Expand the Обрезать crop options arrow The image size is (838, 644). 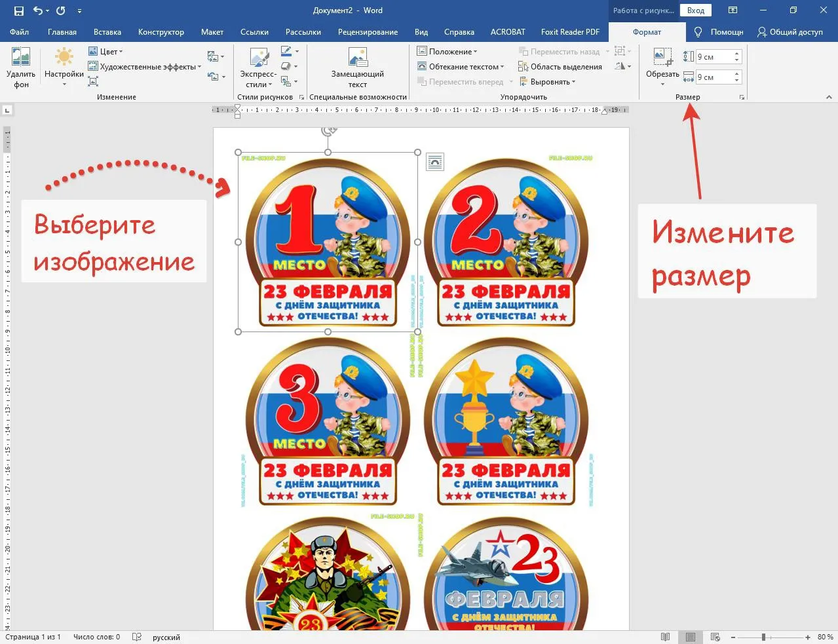pyautogui.click(x=662, y=83)
